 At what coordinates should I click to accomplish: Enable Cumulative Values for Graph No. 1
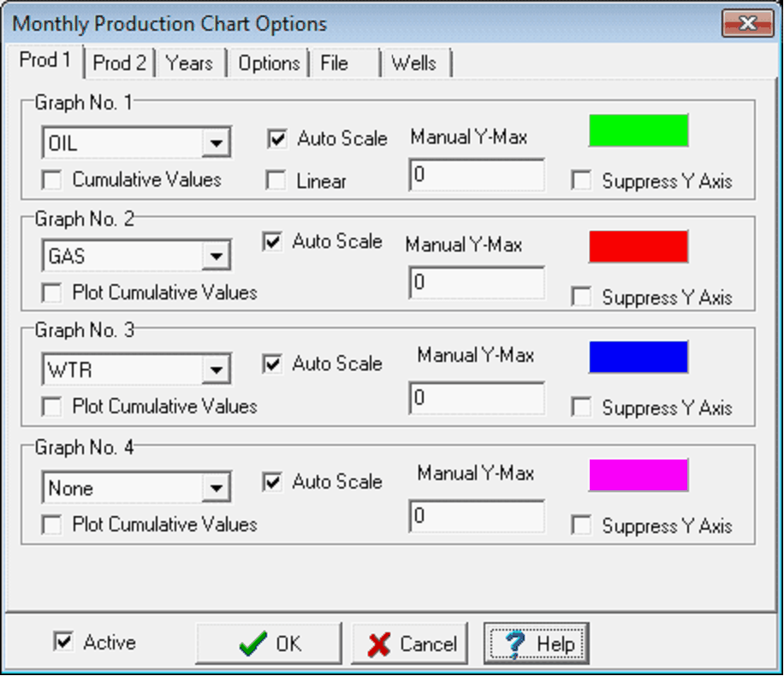(52, 181)
